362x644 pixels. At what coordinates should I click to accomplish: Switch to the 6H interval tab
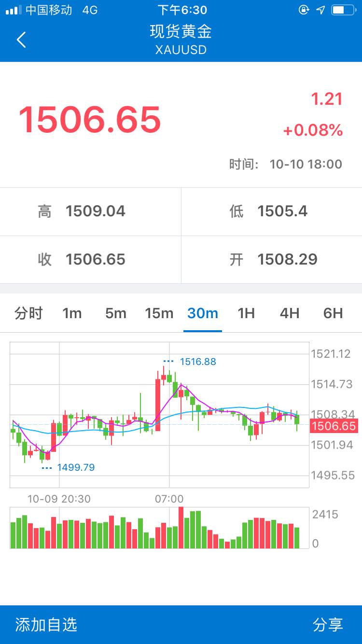(x=333, y=313)
